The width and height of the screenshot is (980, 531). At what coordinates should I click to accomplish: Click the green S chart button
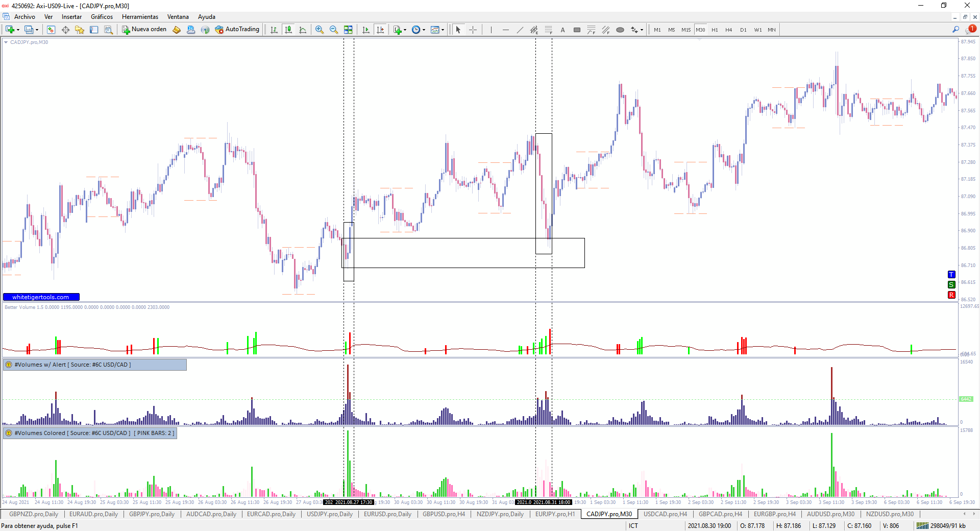pos(951,285)
